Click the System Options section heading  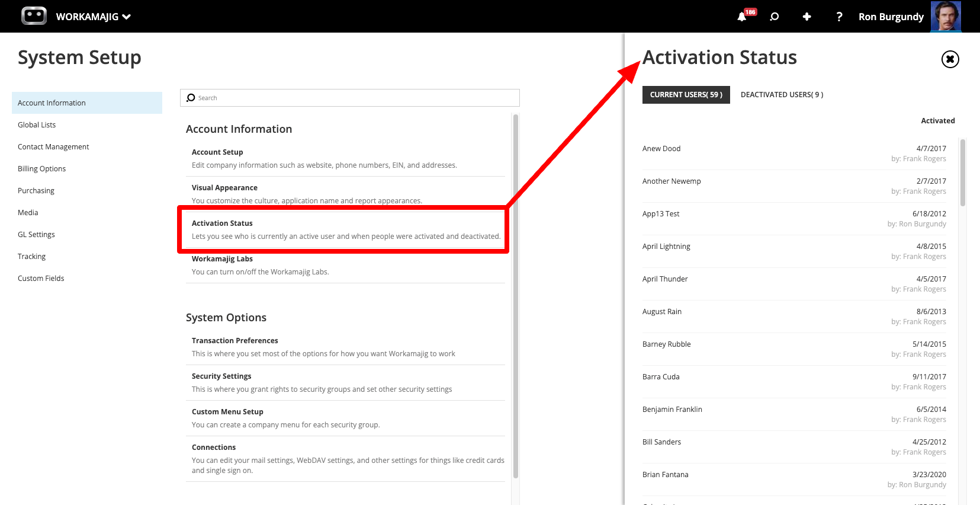pyautogui.click(x=226, y=318)
